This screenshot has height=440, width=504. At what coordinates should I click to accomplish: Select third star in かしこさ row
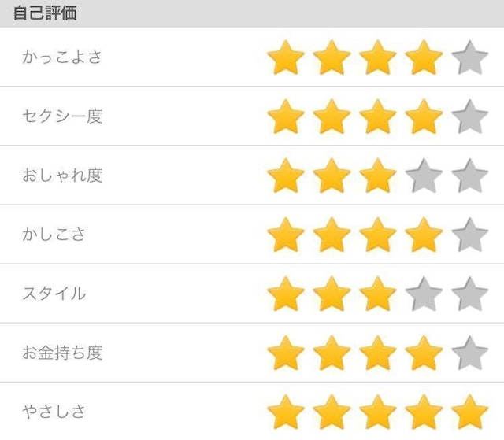(378, 235)
